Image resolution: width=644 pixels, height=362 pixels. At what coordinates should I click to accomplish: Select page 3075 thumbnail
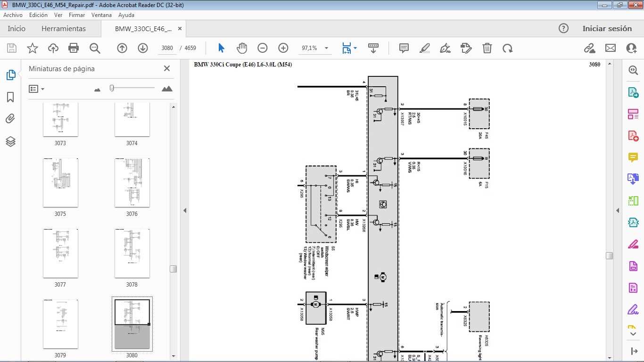pos(60,182)
